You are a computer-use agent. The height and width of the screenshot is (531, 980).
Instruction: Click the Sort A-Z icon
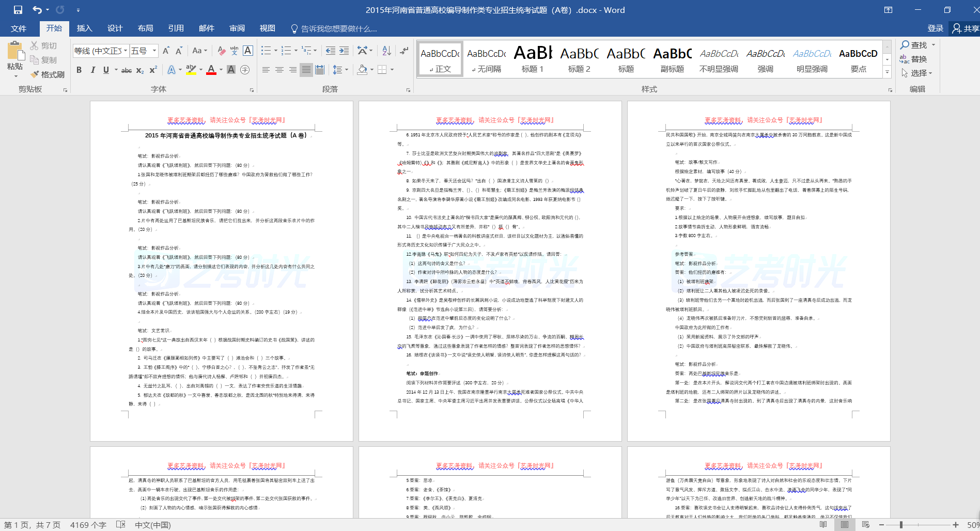point(386,51)
